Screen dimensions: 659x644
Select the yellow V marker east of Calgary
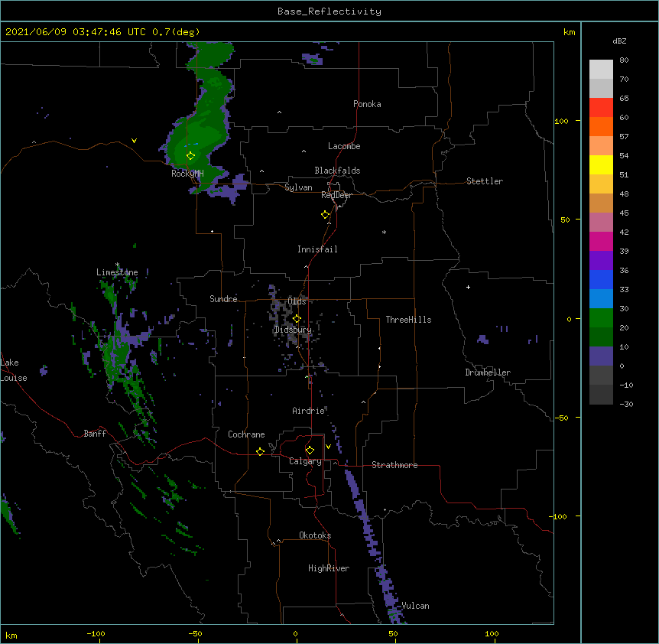(328, 447)
